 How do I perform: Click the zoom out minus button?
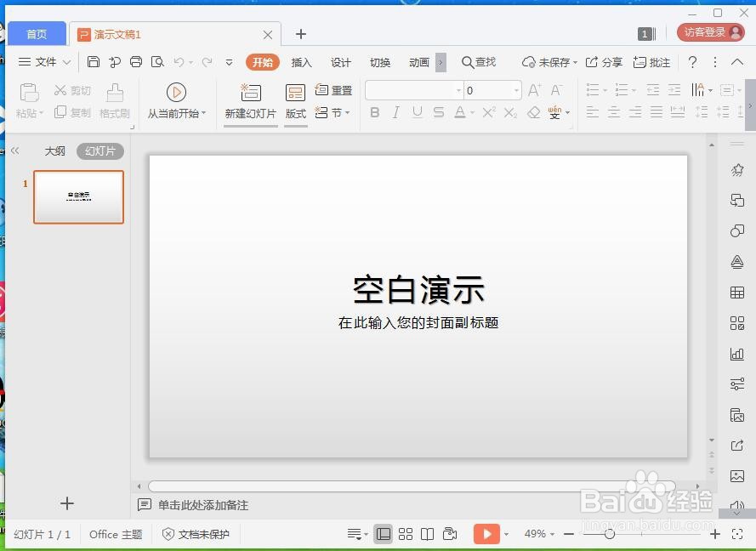click(569, 534)
